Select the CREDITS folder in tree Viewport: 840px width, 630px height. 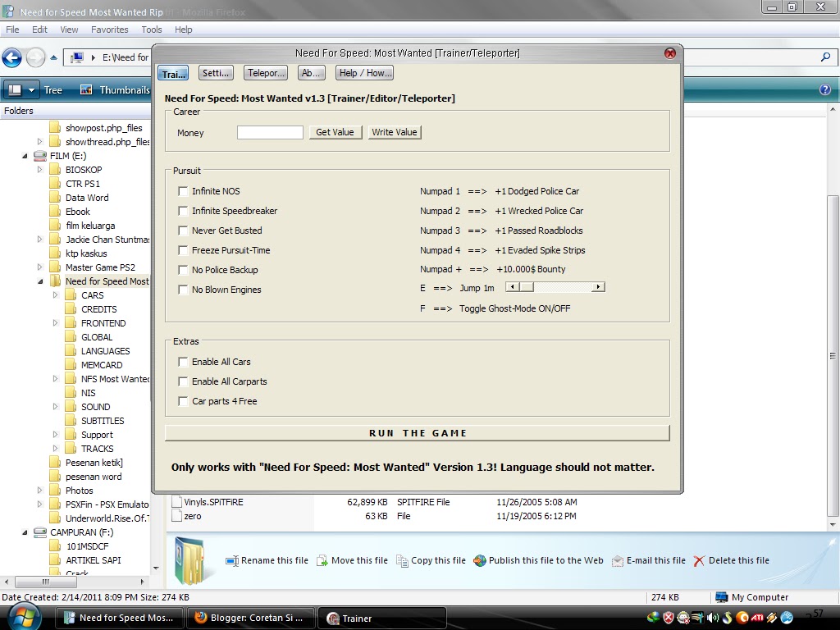coord(98,309)
